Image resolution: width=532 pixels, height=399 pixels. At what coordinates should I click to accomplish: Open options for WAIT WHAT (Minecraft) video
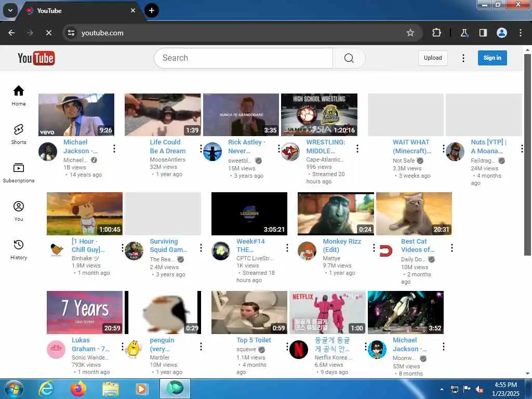pyautogui.click(x=444, y=149)
